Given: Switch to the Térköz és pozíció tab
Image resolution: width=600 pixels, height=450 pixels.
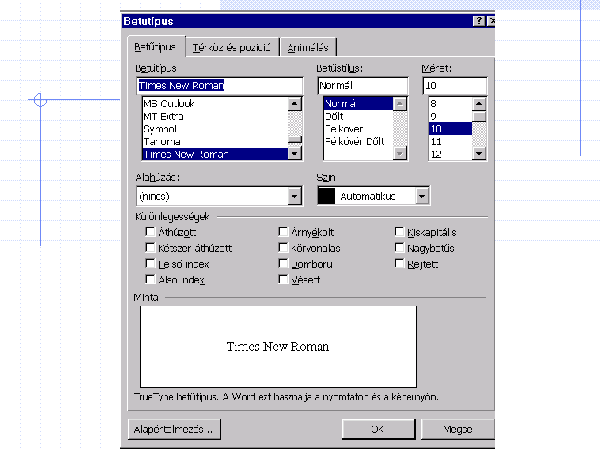Looking at the screenshot, I should tap(232, 47).
